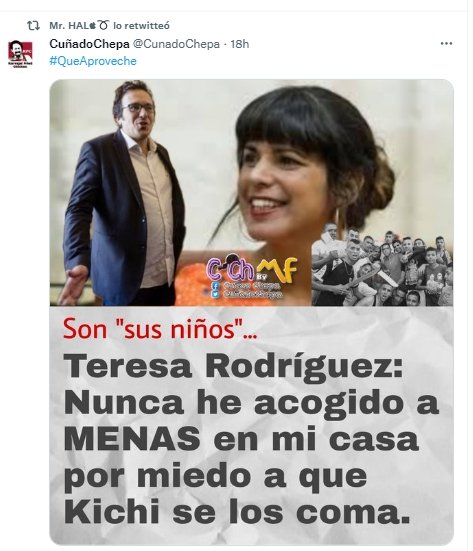Click the CuñadoChepa profile avatar
Image resolution: width=473 pixels, height=551 pixels.
click(20, 54)
